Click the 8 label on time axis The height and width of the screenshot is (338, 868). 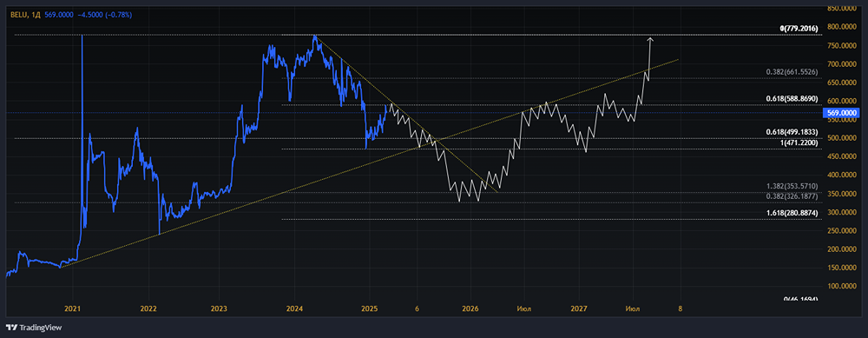pos(681,308)
